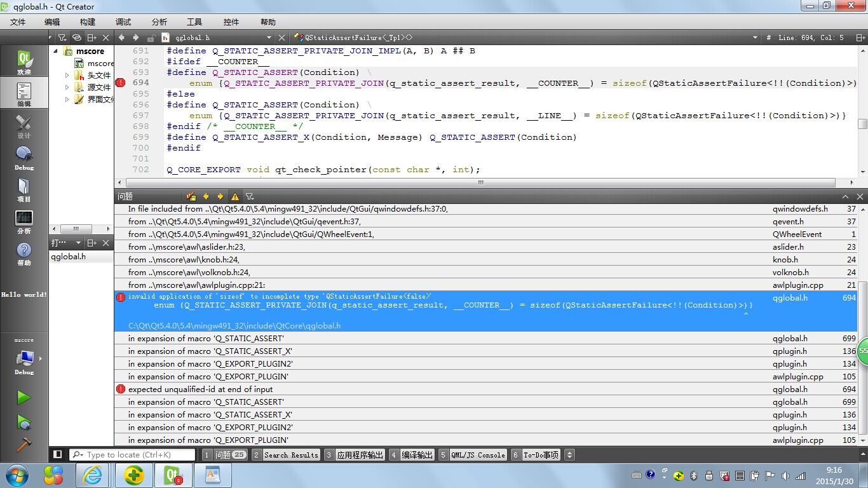
Task: Clear the issues pane with broom icon
Action: click(x=191, y=196)
